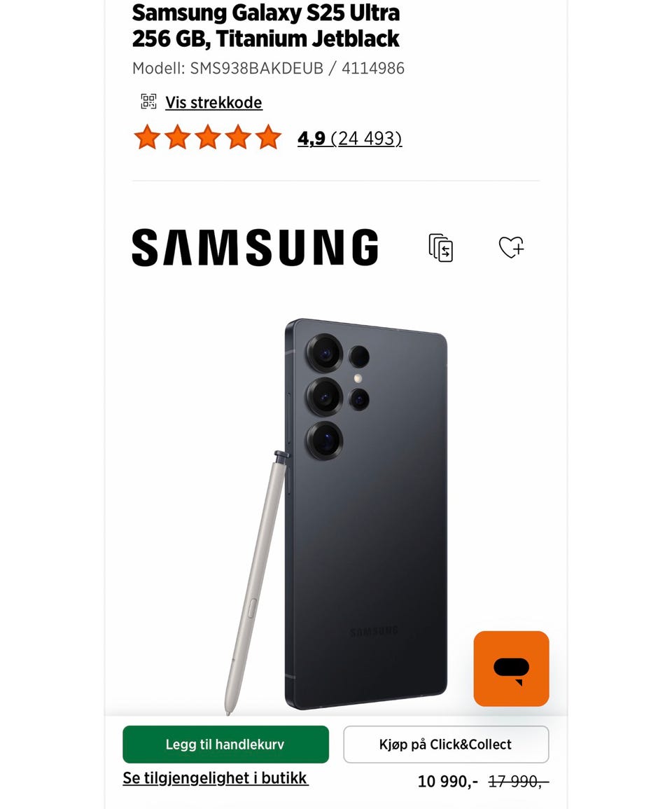Click the current price 10 990,-
Viewport: 672px width, 809px height.
click(448, 781)
